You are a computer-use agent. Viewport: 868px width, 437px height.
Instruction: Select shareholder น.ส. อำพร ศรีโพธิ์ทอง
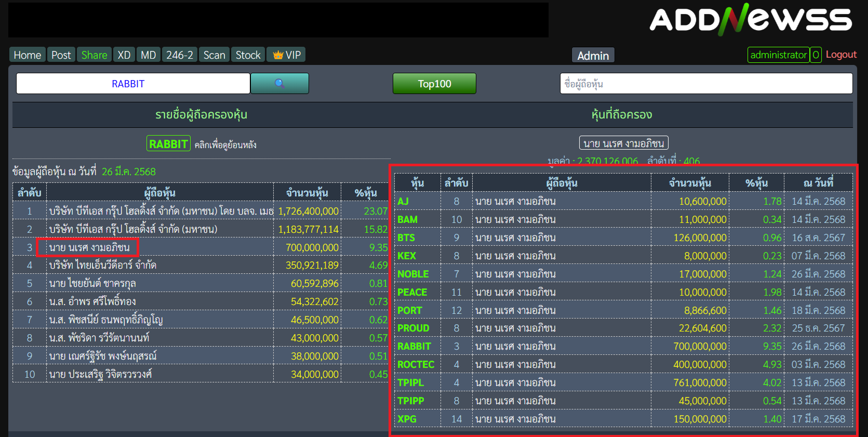pos(92,301)
